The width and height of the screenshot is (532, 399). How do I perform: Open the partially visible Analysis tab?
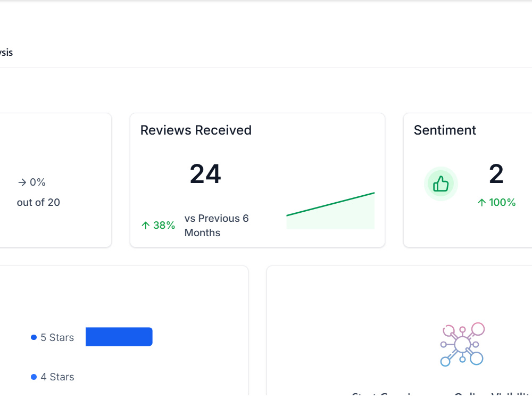[6, 53]
